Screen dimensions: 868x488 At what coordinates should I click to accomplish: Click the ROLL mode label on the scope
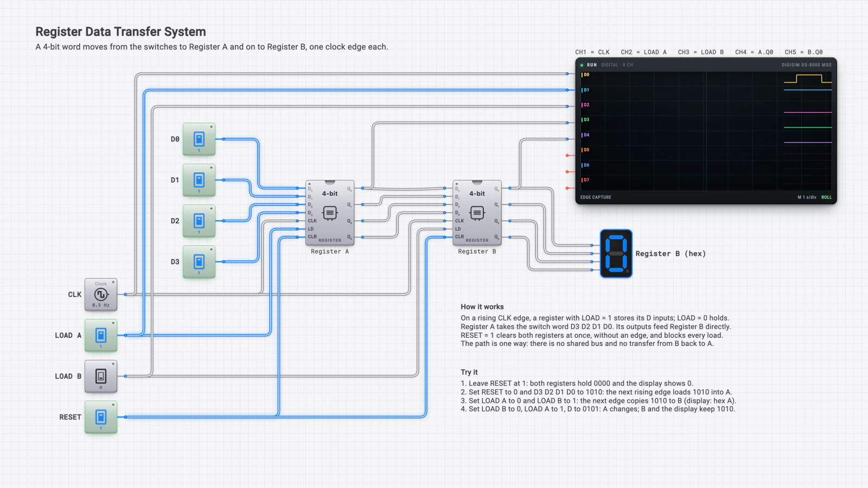pyautogui.click(x=826, y=197)
